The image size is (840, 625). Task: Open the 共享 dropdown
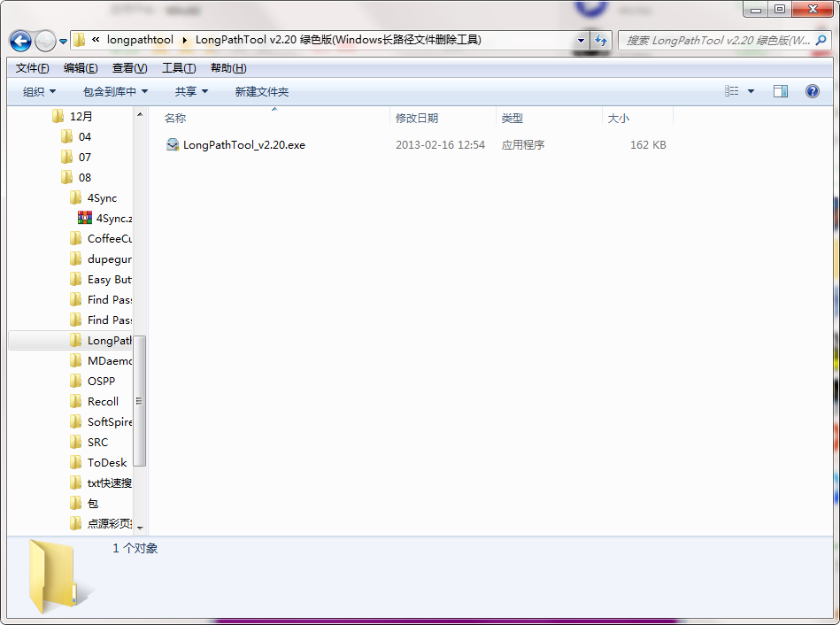[x=191, y=92]
